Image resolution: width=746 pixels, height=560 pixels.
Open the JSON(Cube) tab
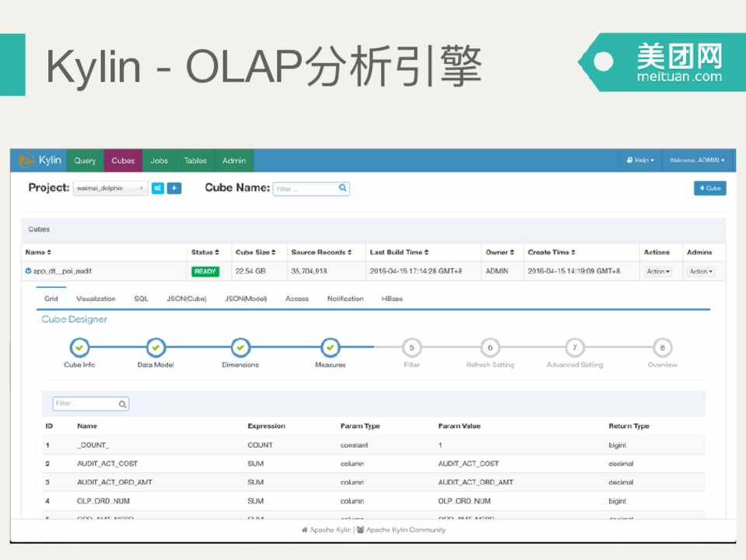(x=186, y=299)
